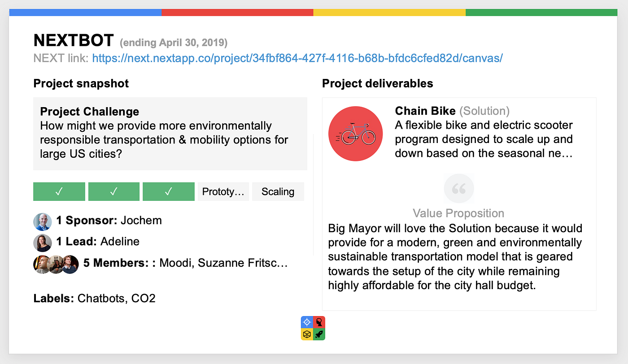Viewport: 628px width, 364px height.
Task: Open the Project deliverables section header
Action: pos(377,83)
